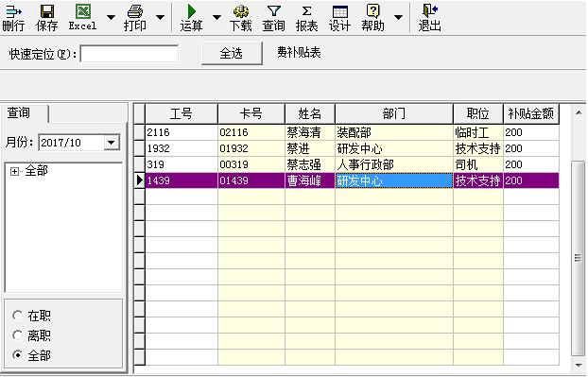Select the 司机 position cell

[x=478, y=165]
